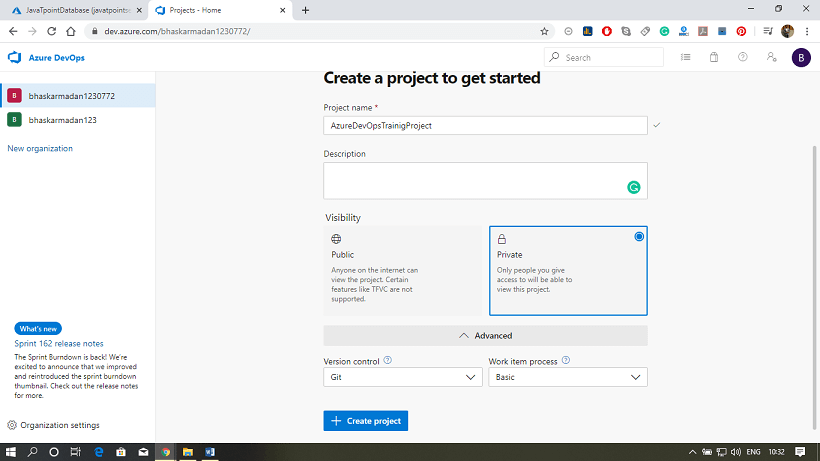Close the JavaTpointDatabase tab
Screen dimensions: 820x461
(139, 10)
